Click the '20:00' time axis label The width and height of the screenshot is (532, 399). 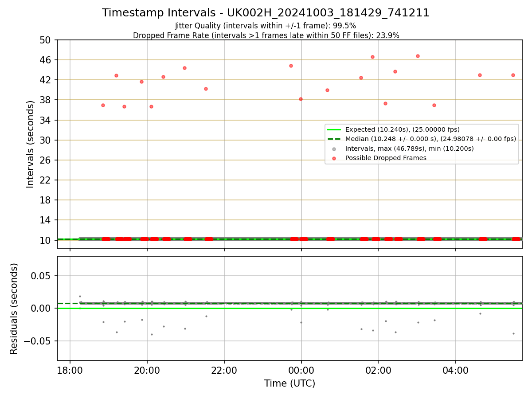coord(147,370)
